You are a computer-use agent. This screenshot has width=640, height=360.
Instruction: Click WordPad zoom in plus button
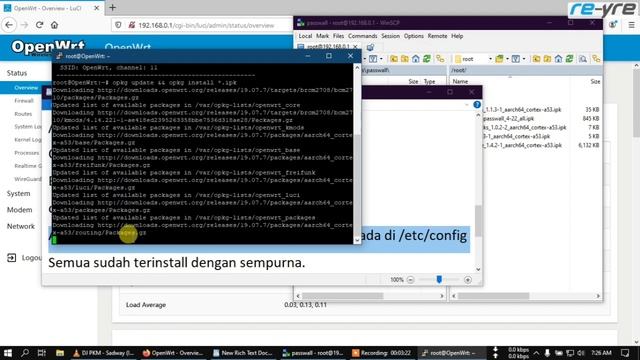pos(468,280)
